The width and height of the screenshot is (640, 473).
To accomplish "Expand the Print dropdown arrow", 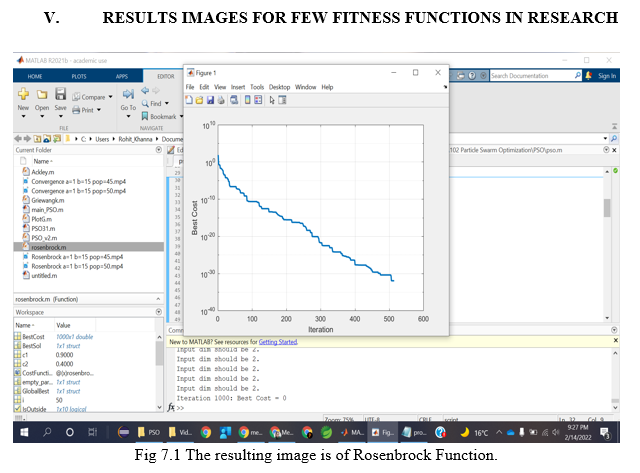I will [99, 110].
